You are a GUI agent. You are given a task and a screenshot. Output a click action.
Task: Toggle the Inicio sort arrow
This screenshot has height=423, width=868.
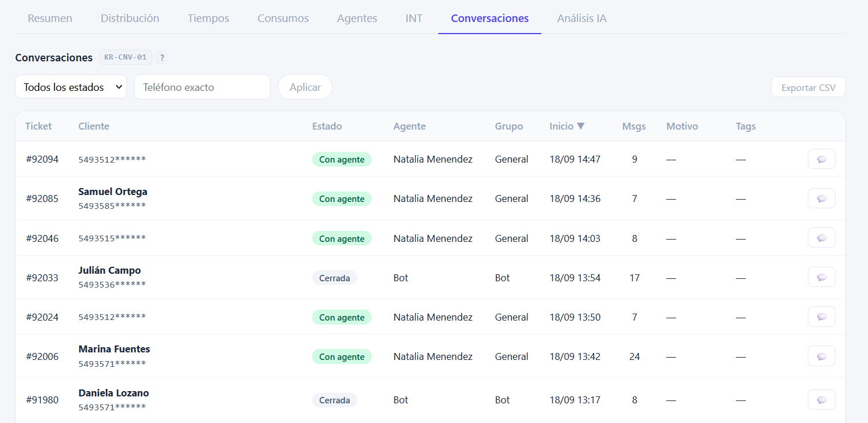click(x=581, y=126)
